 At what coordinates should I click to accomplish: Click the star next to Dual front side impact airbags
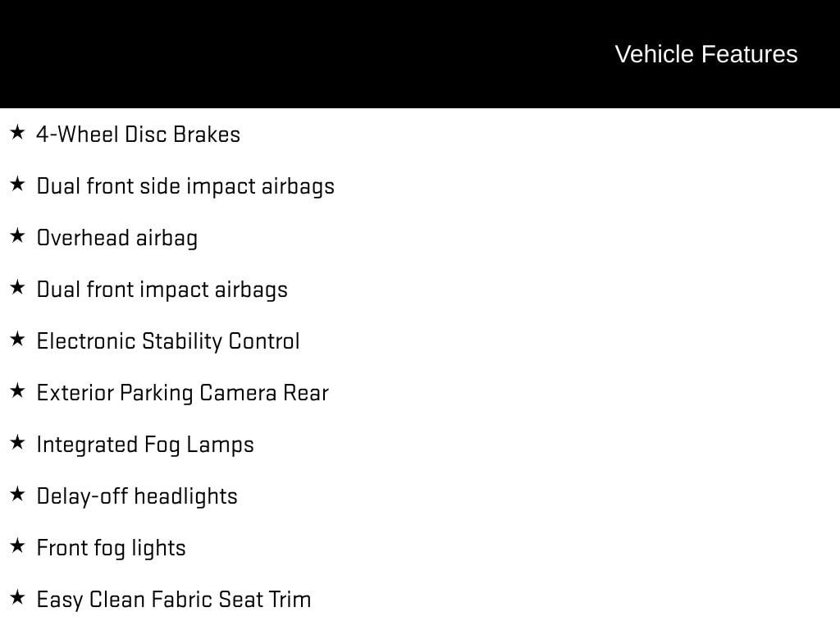pos(17,184)
